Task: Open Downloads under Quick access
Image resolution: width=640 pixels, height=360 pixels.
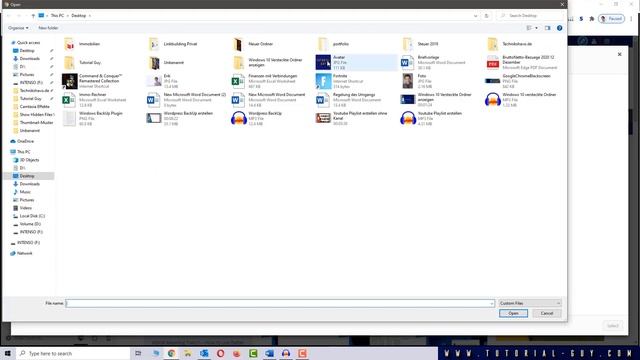Action: tap(29, 58)
